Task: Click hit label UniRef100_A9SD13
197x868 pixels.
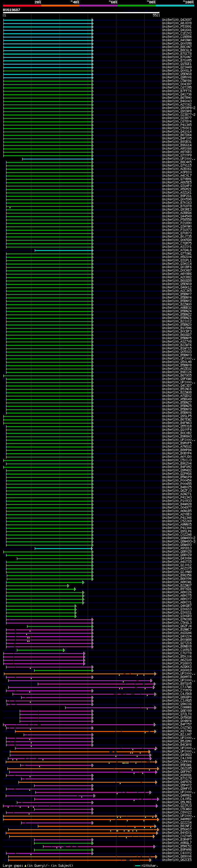Action: [176, 548]
